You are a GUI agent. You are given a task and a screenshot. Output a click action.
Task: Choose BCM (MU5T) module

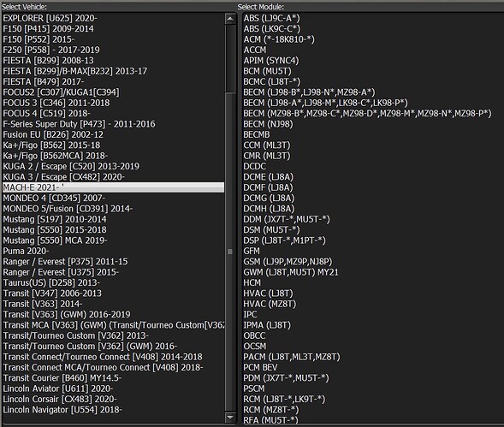click(267, 71)
